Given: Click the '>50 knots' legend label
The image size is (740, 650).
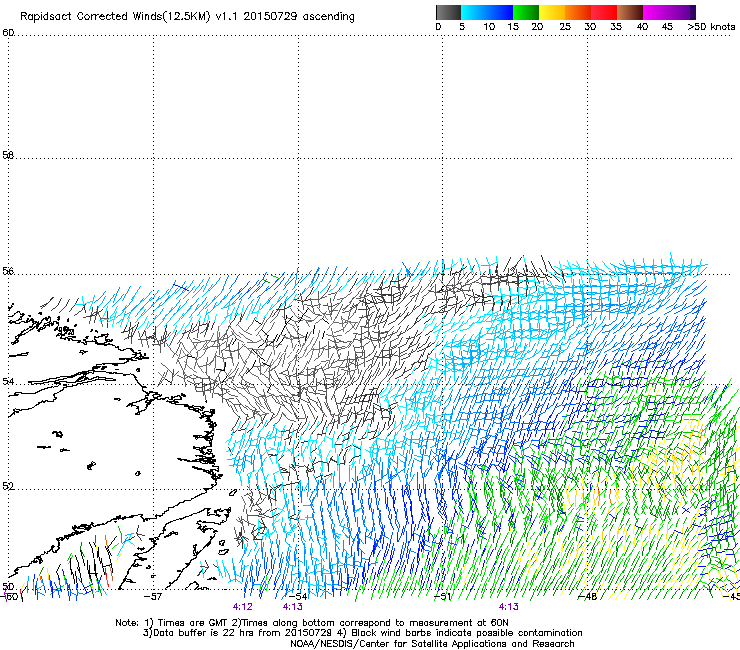Looking at the screenshot, I should pos(711,27).
